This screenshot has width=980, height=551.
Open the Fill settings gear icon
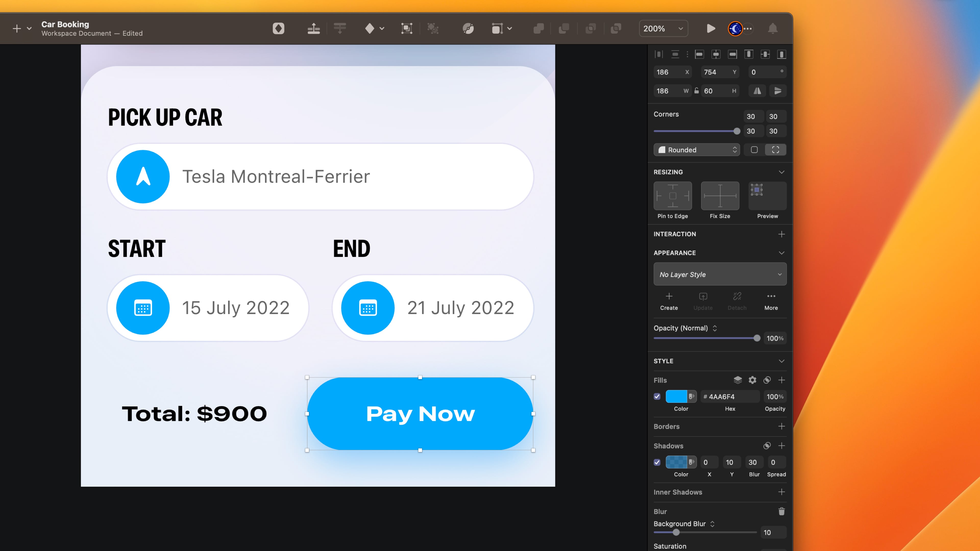coord(752,380)
